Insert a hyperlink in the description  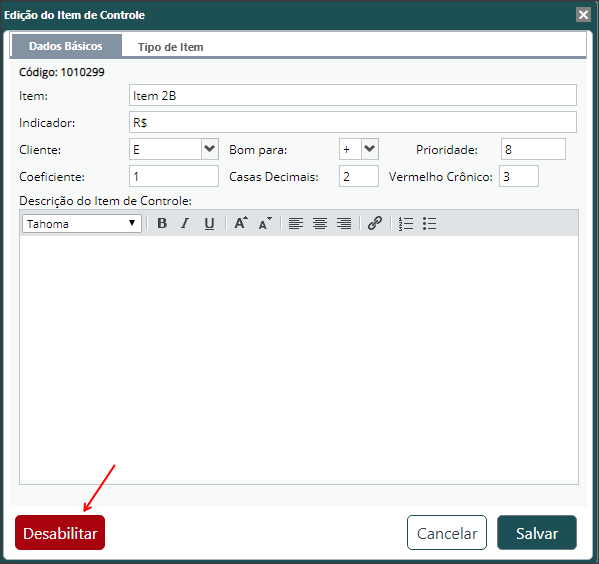375,223
